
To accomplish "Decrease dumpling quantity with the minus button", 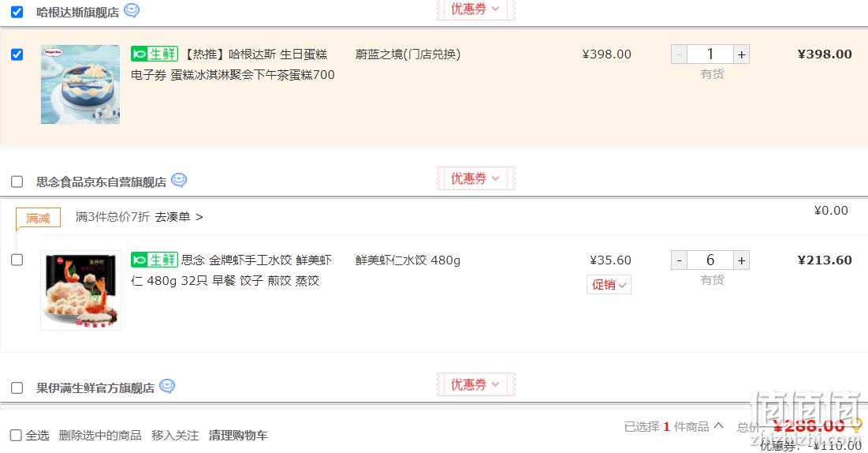I will point(680,260).
